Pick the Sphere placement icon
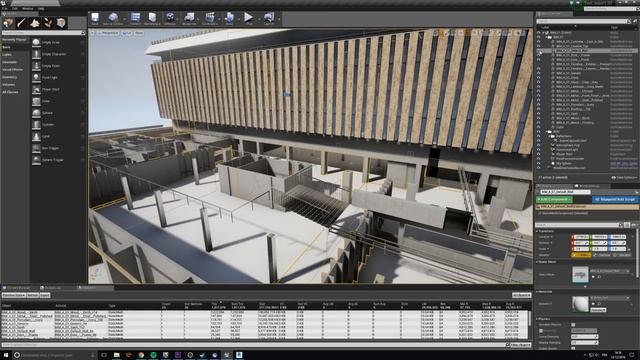640x360 pixels. (36, 113)
